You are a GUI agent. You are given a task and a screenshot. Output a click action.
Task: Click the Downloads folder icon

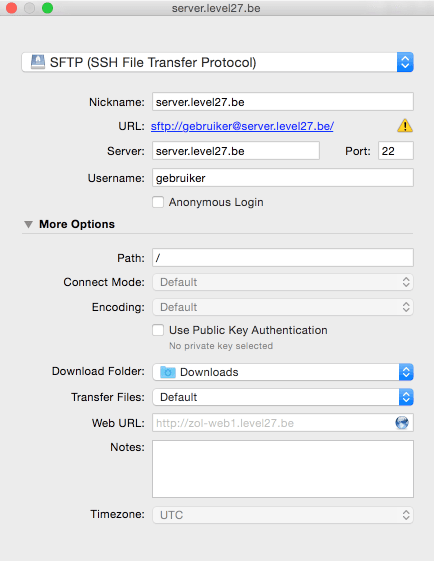167,372
